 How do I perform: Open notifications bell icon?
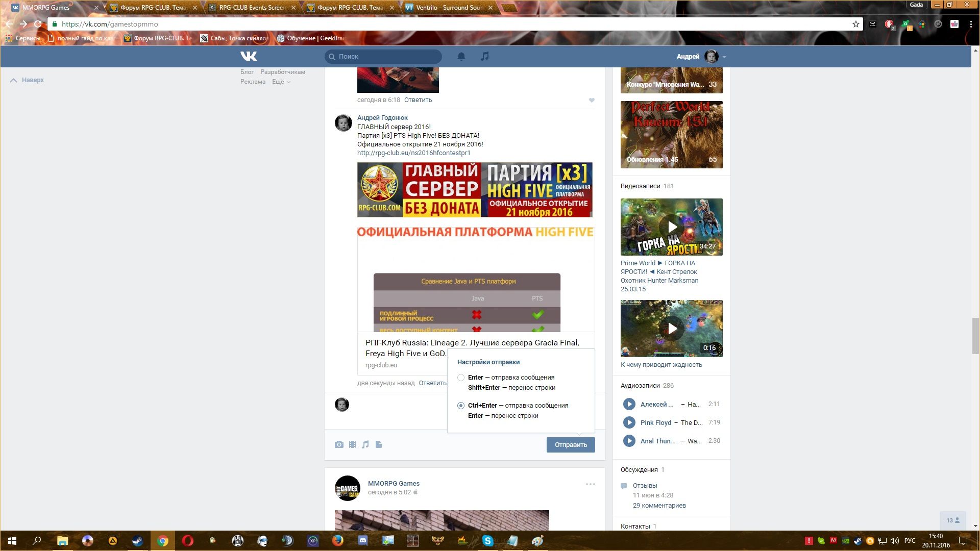461,56
